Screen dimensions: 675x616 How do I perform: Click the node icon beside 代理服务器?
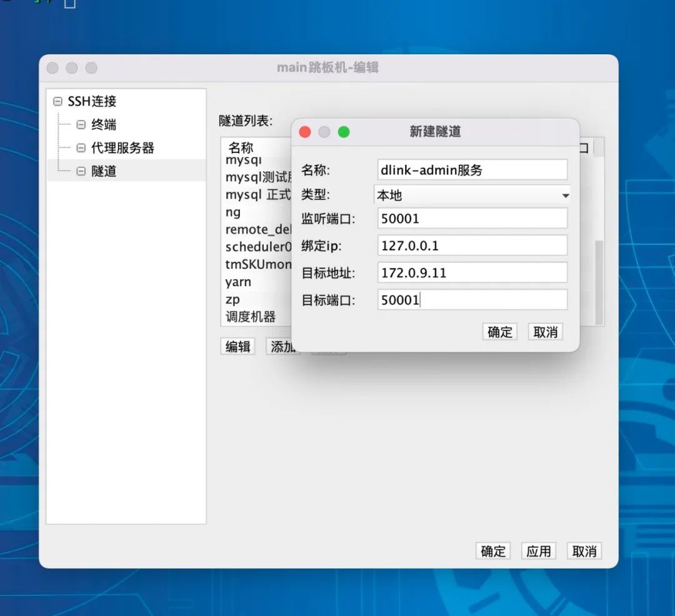tap(81, 148)
